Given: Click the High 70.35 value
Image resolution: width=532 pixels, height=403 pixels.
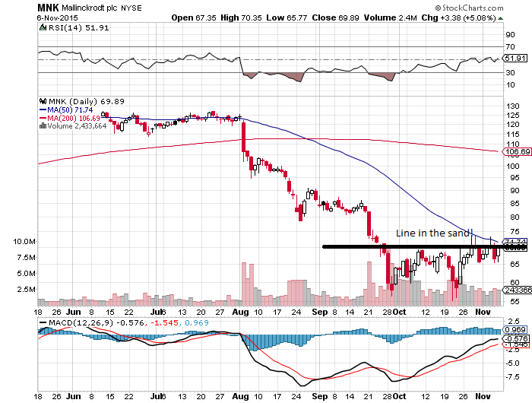Looking at the screenshot, I should (241, 17).
